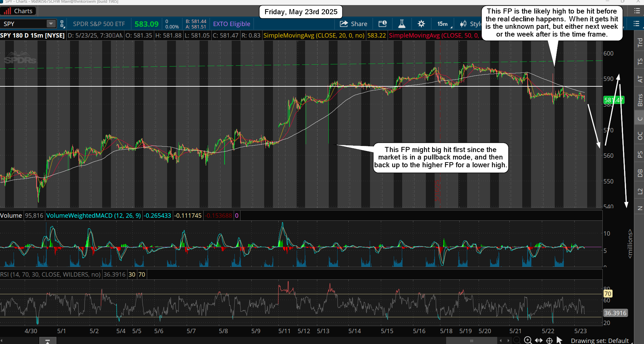The height and width of the screenshot is (344, 644).
Task: Switch to the DB side tab
Action: [x=640, y=173]
